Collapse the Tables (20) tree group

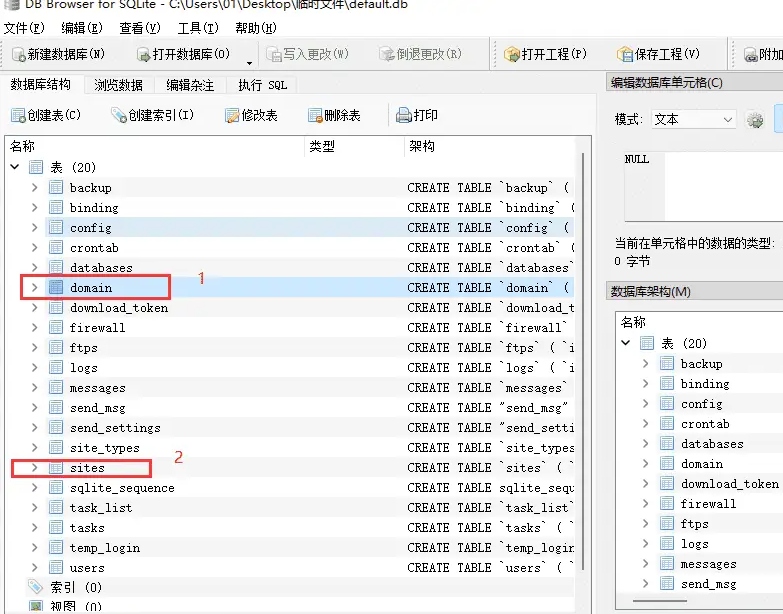tap(15, 167)
